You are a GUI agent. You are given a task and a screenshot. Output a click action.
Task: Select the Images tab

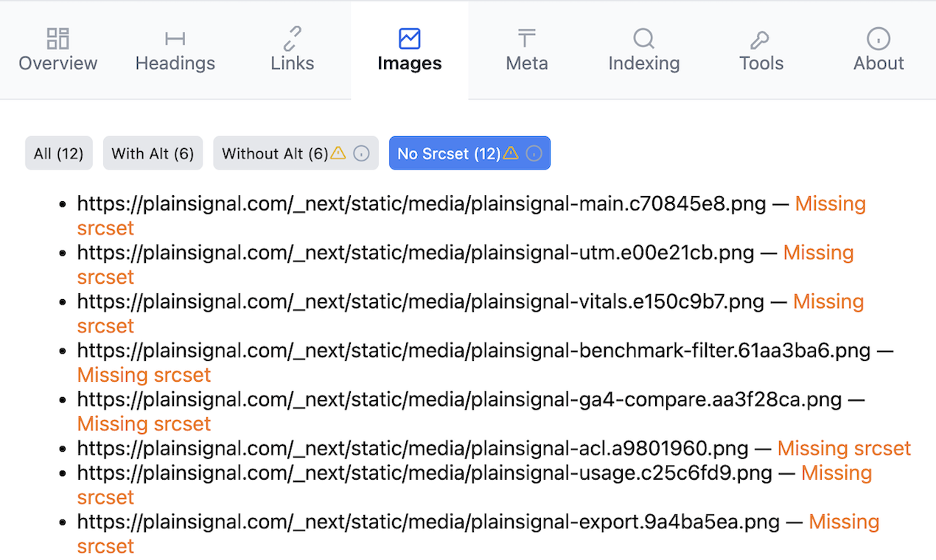click(x=410, y=50)
